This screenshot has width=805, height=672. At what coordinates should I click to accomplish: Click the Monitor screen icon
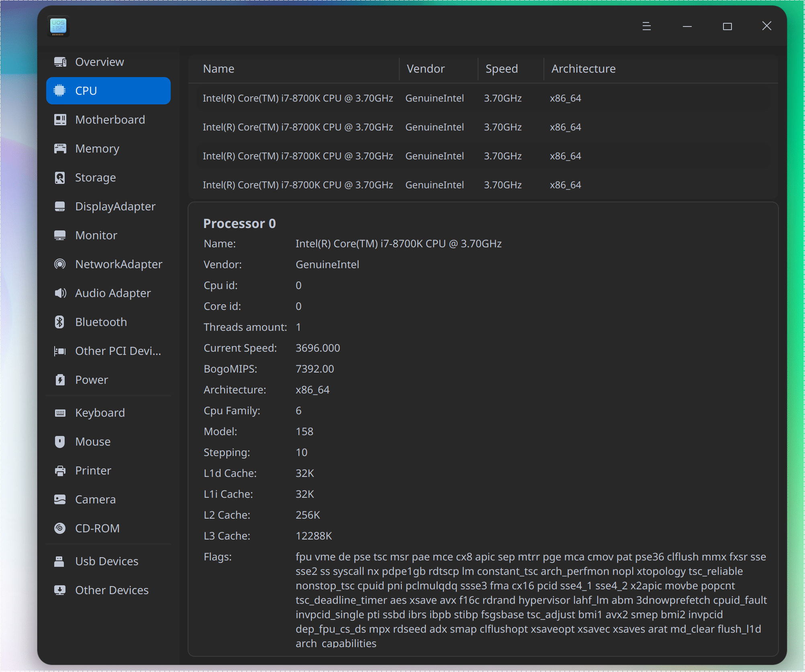[x=60, y=235]
